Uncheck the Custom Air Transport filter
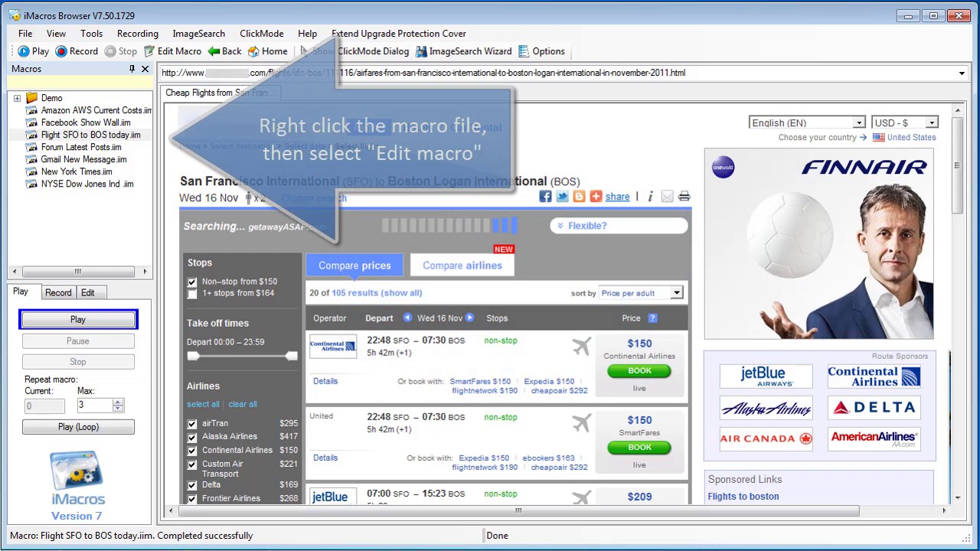Viewport: 980px width, 551px height. click(x=192, y=465)
